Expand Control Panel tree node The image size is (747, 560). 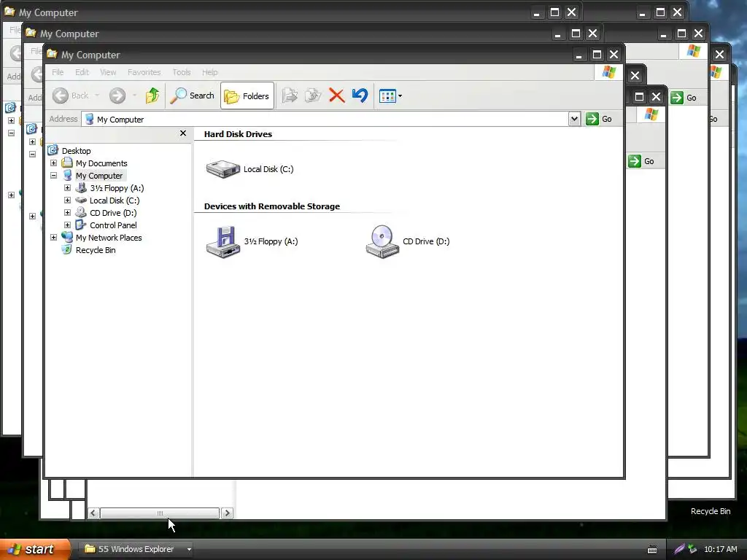[x=67, y=225]
